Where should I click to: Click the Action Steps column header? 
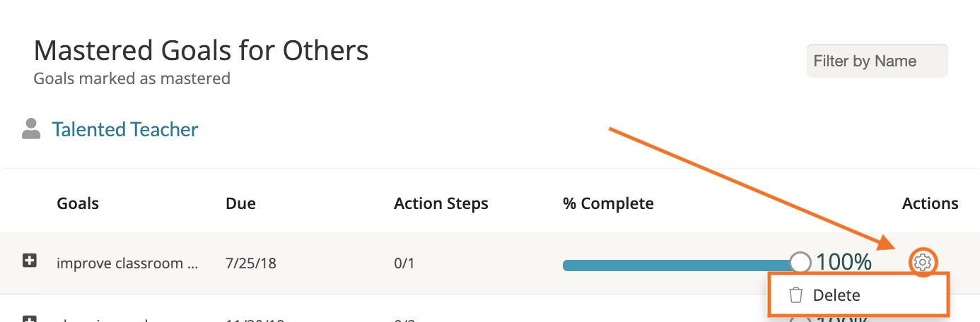(x=441, y=204)
